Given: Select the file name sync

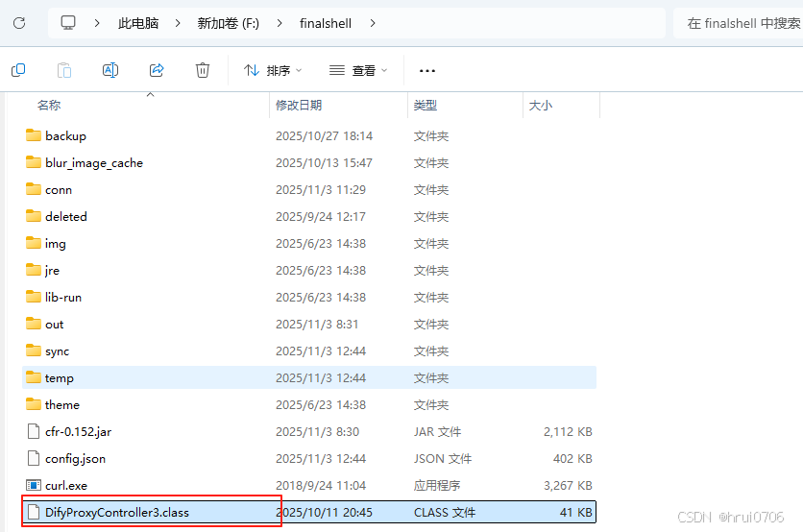Looking at the screenshot, I should click(57, 351).
